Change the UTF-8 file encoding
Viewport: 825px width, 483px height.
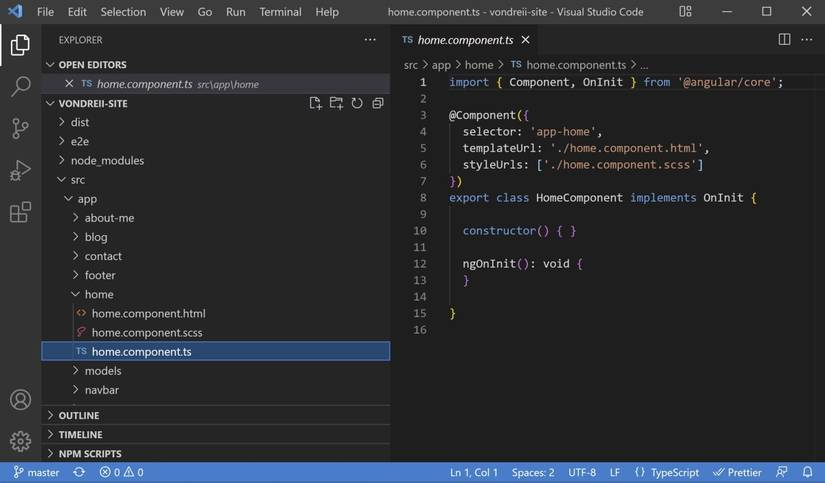click(582, 472)
